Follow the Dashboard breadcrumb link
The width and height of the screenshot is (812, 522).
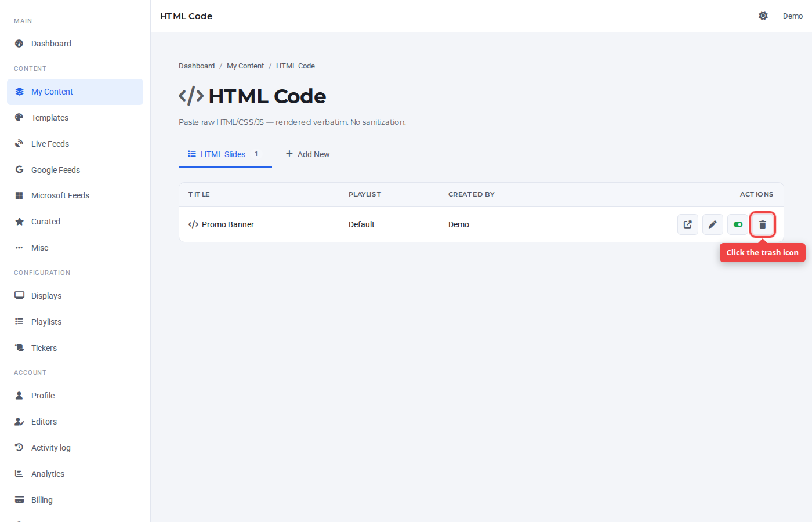[197, 66]
